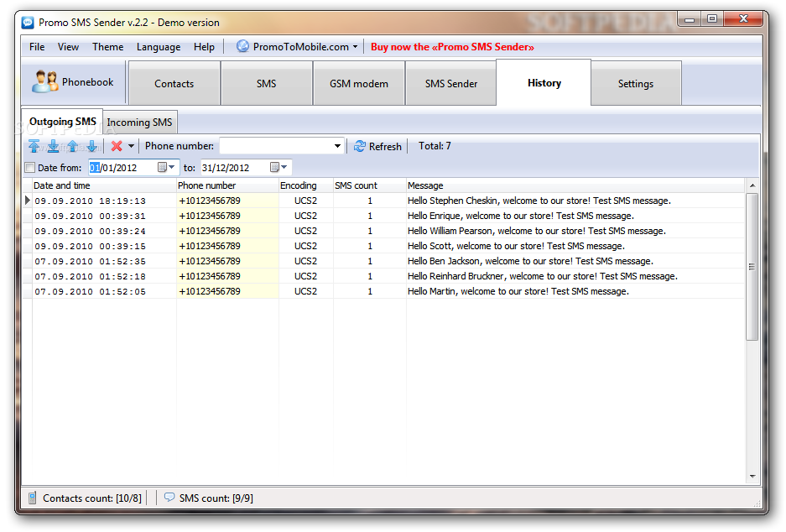Open the Theme menu
This screenshot has width=786, height=532.
pyautogui.click(x=107, y=47)
